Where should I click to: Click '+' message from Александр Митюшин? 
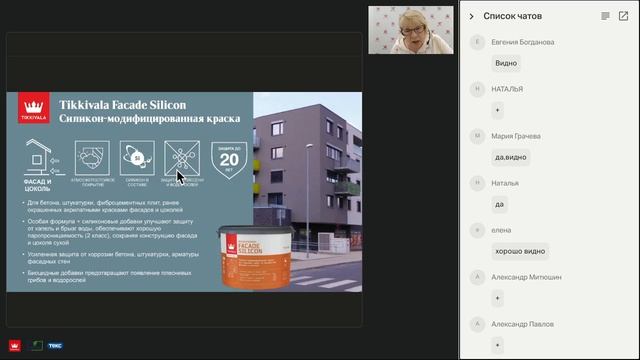pos(497,298)
